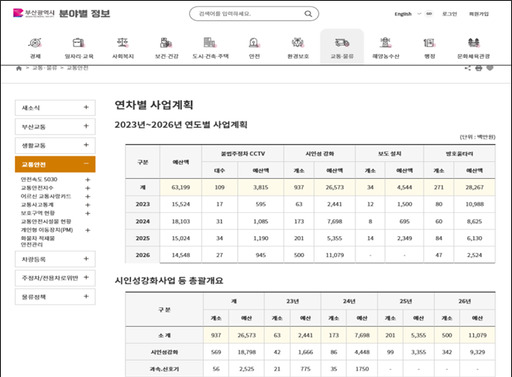Click the 18,103 budget cell

[181, 221]
